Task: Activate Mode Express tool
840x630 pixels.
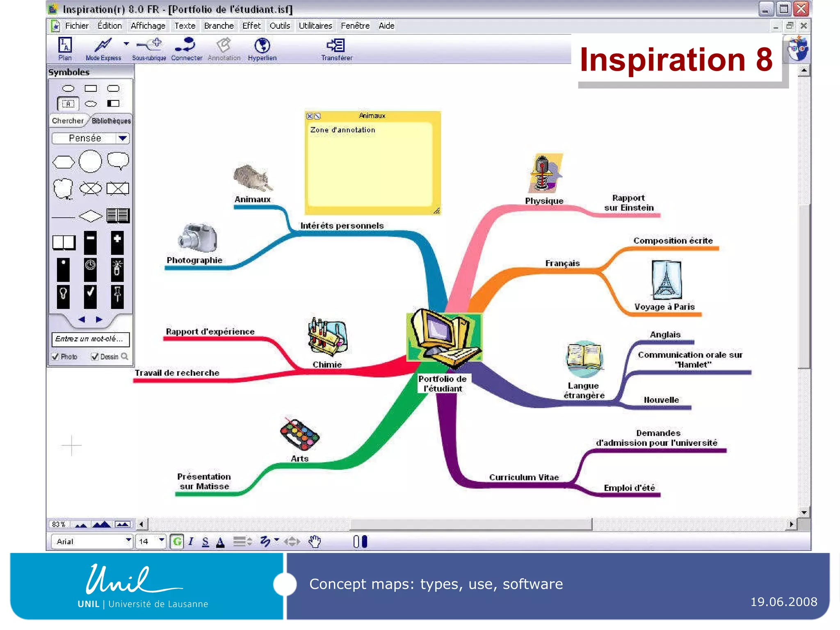Action: click(103, 49)
